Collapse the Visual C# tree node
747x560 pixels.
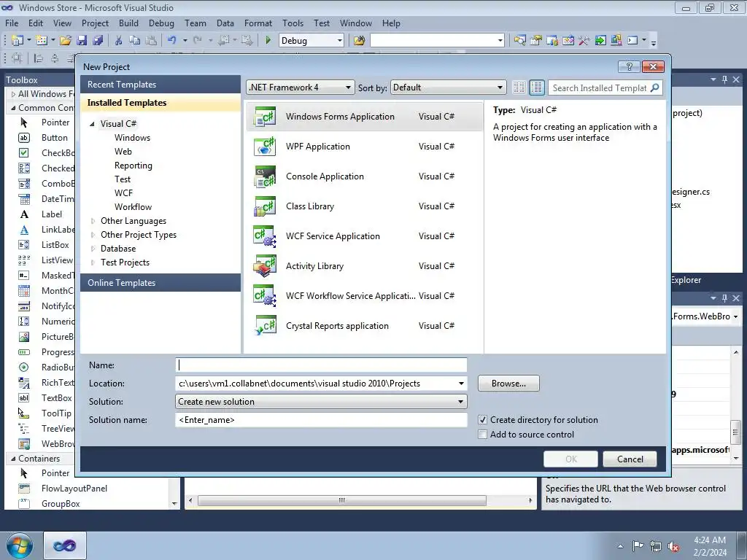(93, 124)
